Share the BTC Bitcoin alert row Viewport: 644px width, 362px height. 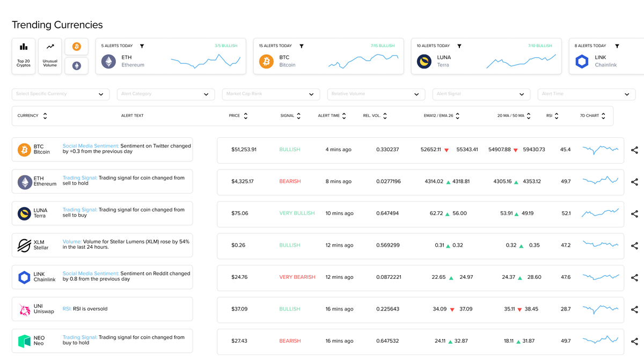tap(634, 150)
